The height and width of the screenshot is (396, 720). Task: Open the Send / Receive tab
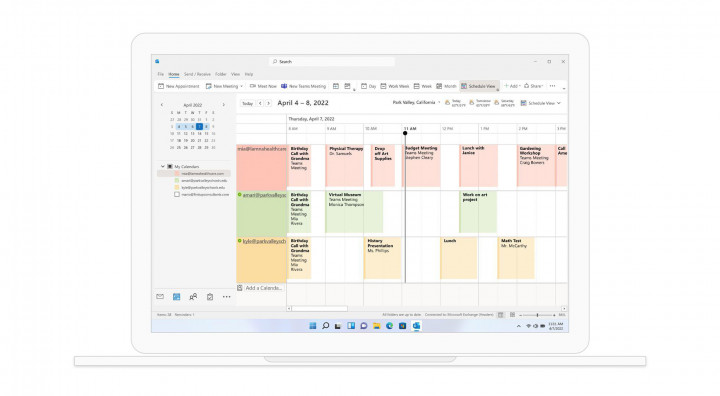click(x=197, y=74)
